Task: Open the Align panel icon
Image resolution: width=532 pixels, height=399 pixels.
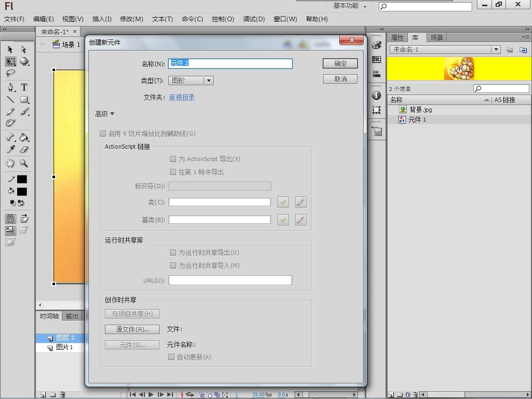Action: pyautogui.click(x=376, y=74)
